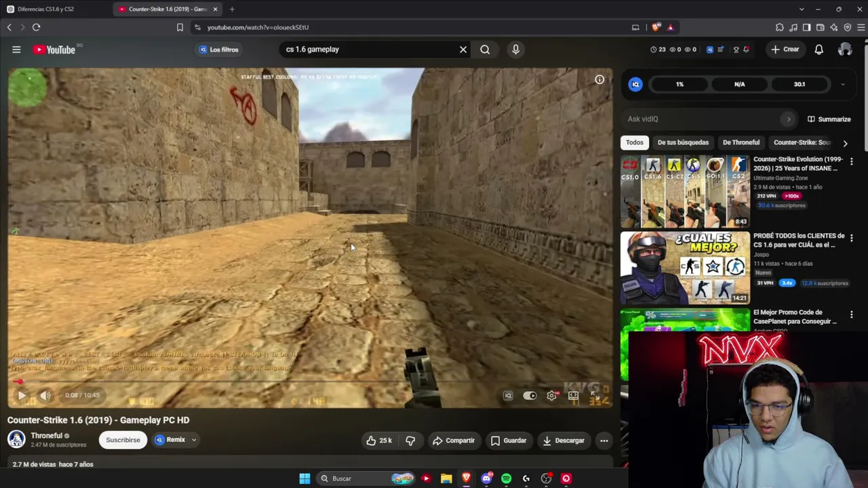Open options for Counter-Strike Evolution video
Screen dimensions: 868x488
(x=852, y=161)
